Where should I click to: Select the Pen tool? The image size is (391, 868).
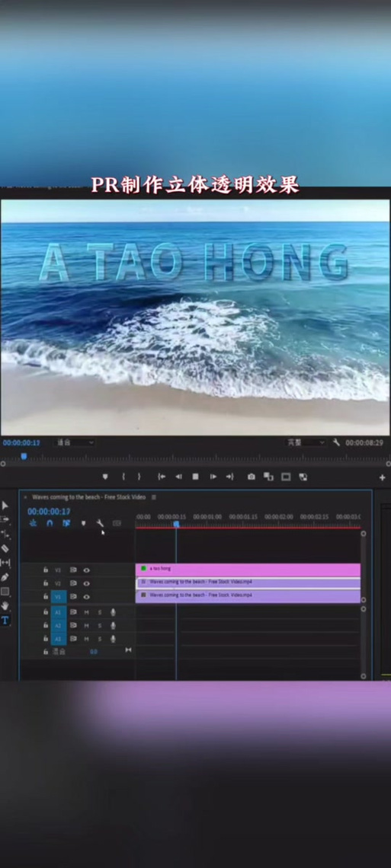[5, 577]
